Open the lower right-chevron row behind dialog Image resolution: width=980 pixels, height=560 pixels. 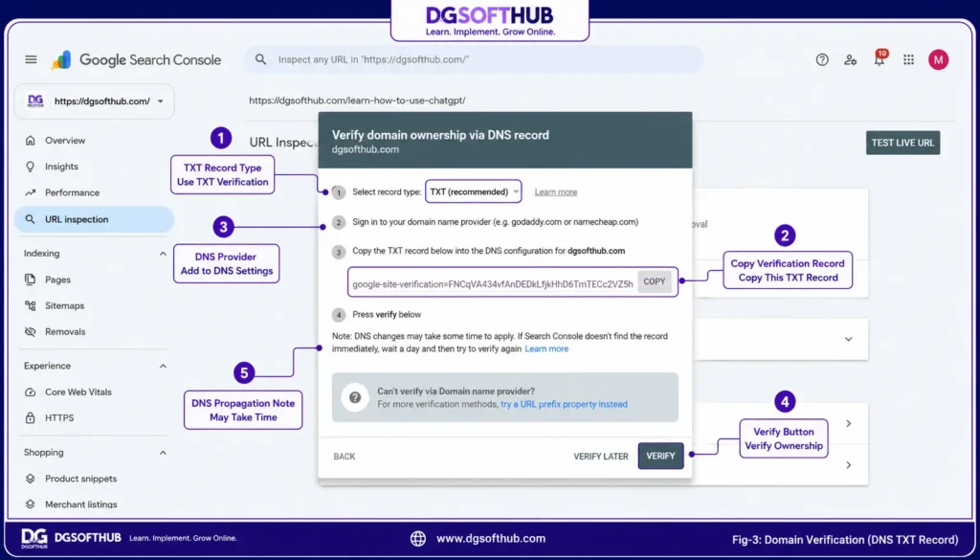point(848,465)
